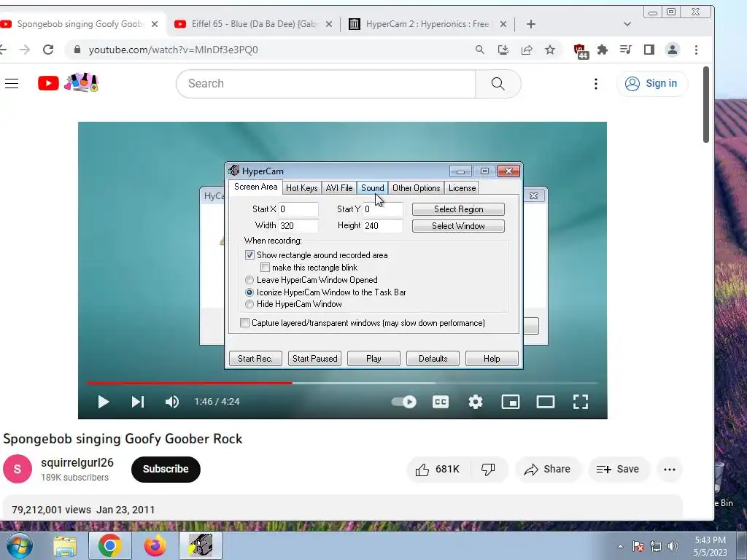Click the install app icon in address bar
The image size is (747, 560).
click(x=503, y=50)
